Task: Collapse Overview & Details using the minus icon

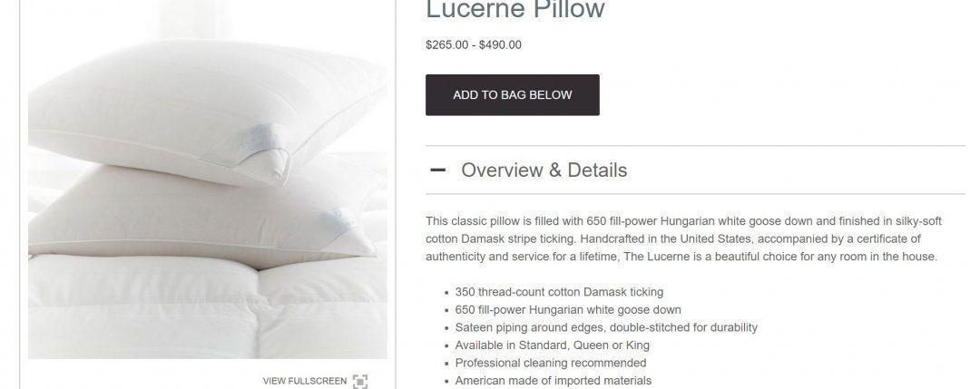Action: pyautogui.click(x=438, y=170)
